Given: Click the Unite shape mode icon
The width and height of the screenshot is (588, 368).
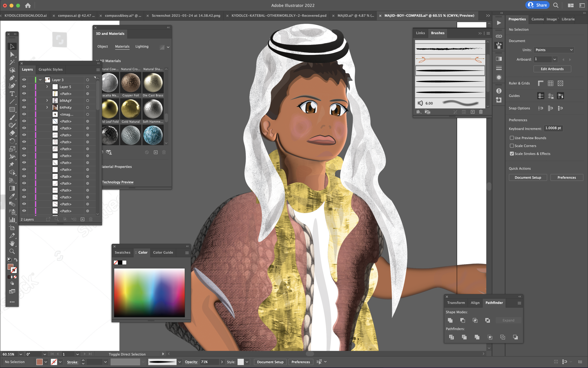Looking at the screenshot, I should pos(450,320).
